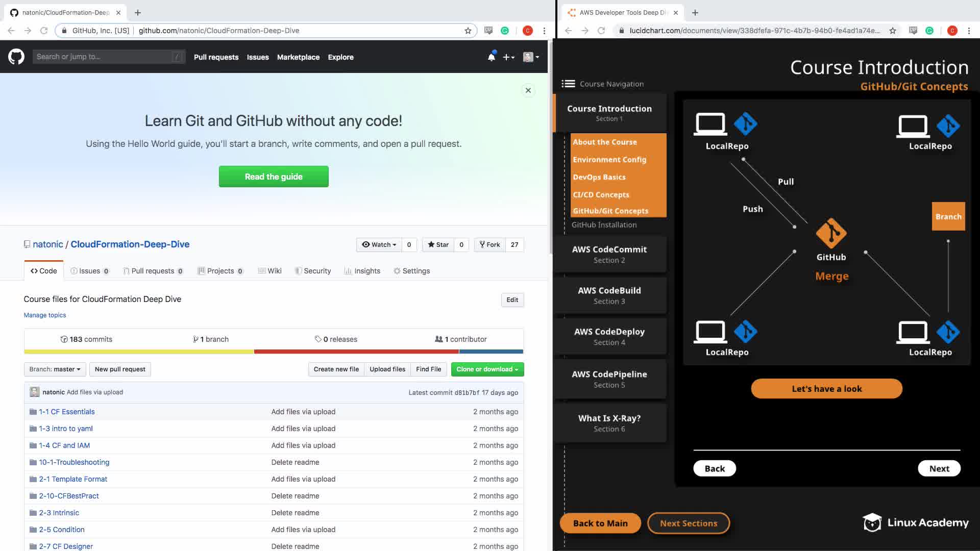Open the notifications bell
Screen dimensions: 980x551
(491, 57)
